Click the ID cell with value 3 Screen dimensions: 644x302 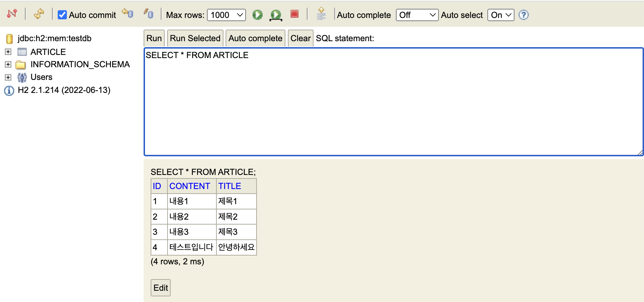point(159,232)
